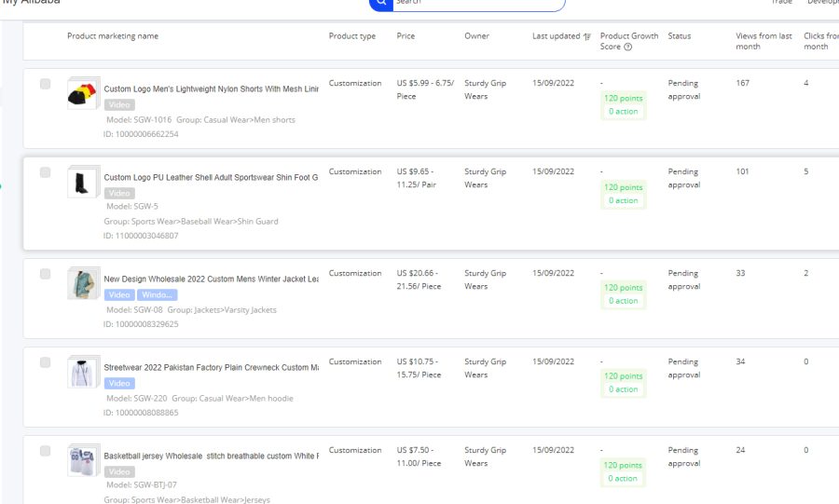Open Basketball jersey product thumbnail
This screenshot has width=839, height=504.
[x=83, y=460]
